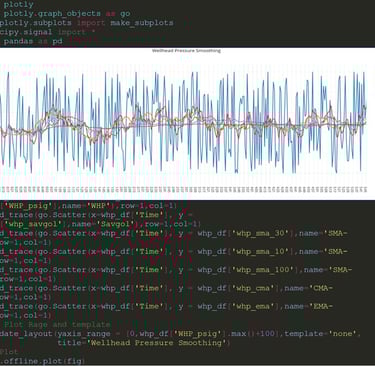Click the 'EMA-' trace name string
The width and height of the screenshot is (375, 366).
(x=321, y=307)
